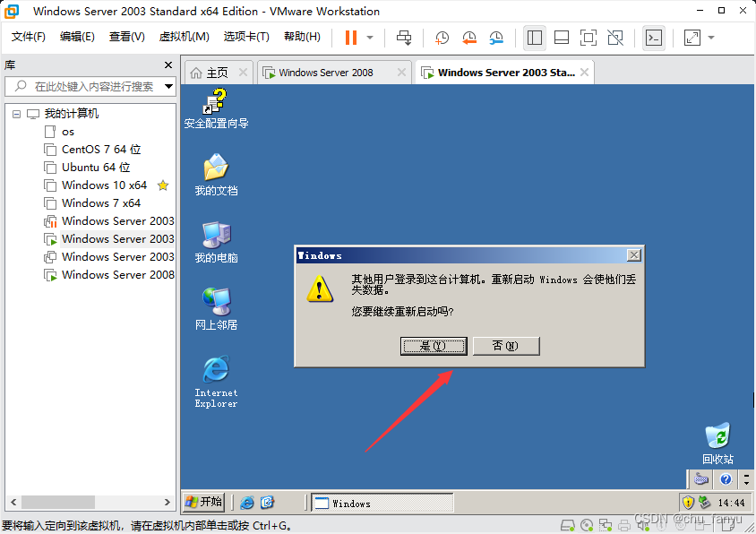756x534 pixels.
Task: Take a snapshot of the VM
Action: point(442,38)
